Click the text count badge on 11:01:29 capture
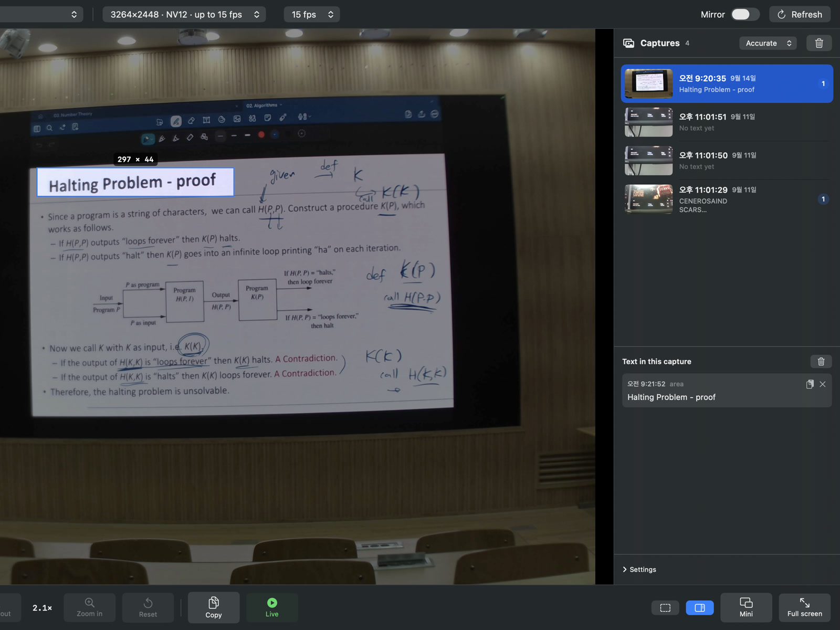Screen dimensions: 840x630 point(823,199)
